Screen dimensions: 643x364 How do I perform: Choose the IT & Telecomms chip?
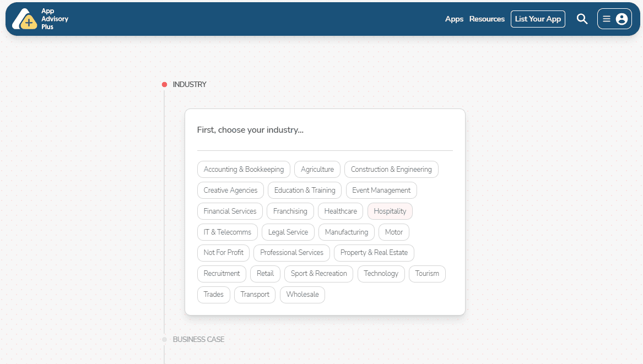(227, 232)
